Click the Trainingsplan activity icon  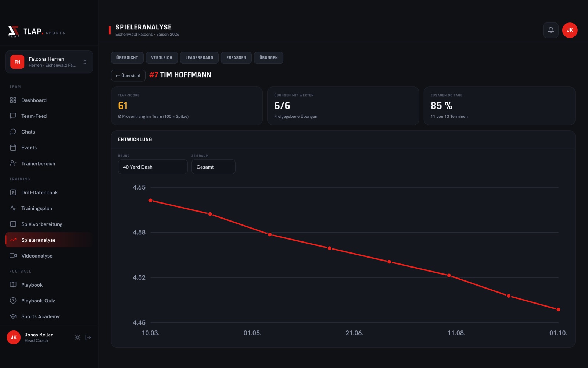[13, 208]
